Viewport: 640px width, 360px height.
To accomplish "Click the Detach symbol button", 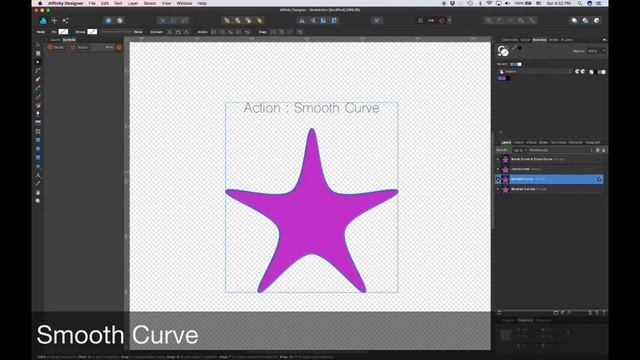I will [80, 47].
